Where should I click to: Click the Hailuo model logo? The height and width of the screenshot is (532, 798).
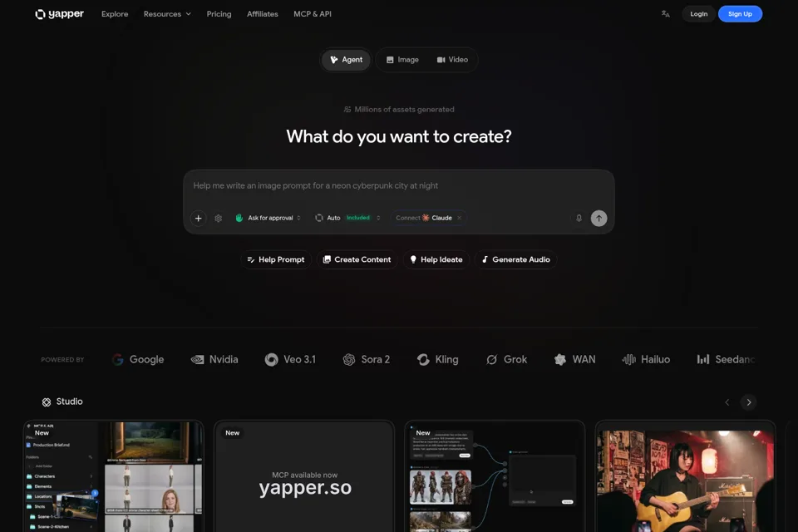point(646,359)
